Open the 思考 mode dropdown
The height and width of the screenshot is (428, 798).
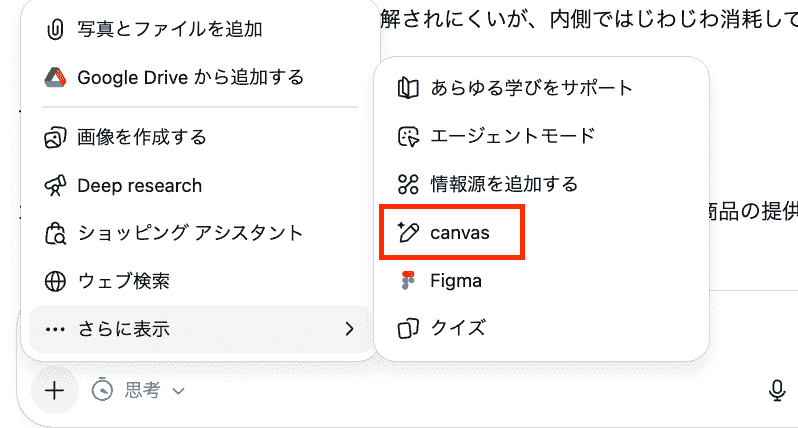[139, 390]
